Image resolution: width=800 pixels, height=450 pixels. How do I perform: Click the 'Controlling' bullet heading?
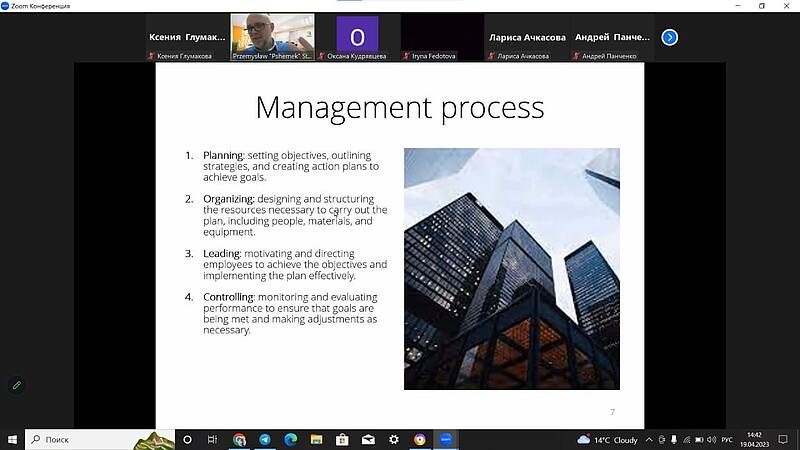click(229, 297)
